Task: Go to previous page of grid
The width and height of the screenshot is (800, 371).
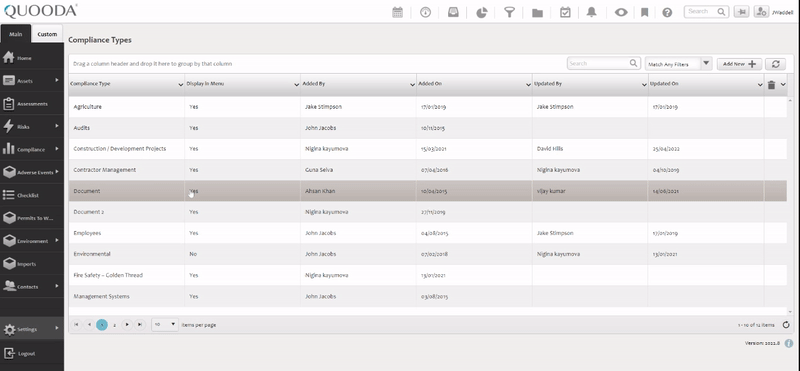Action: pos(89,325)
